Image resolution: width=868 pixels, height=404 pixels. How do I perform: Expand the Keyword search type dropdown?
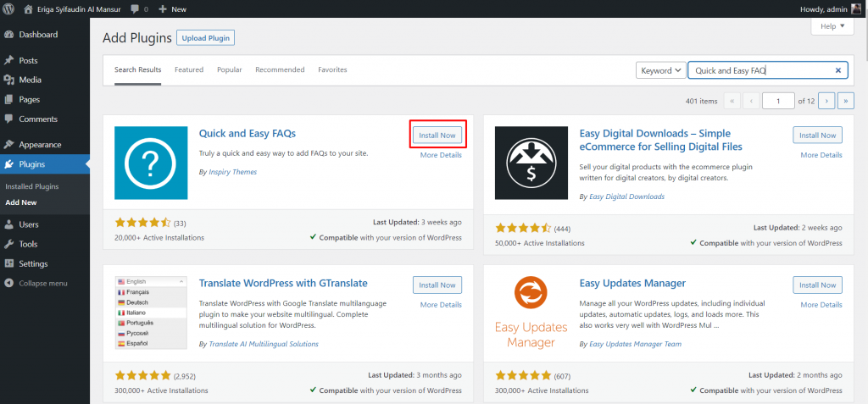click(x=661, y=71)
